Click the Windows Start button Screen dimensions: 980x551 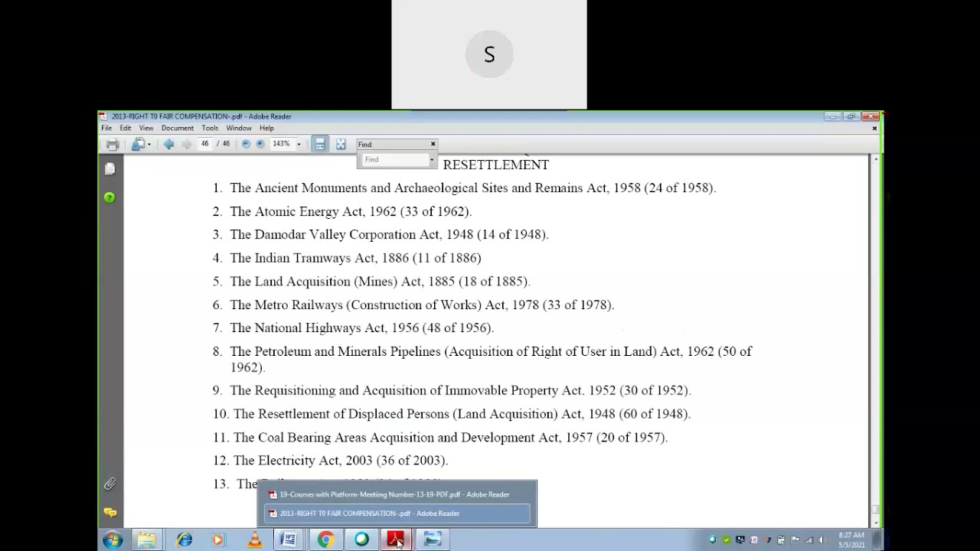coord(113,540)
